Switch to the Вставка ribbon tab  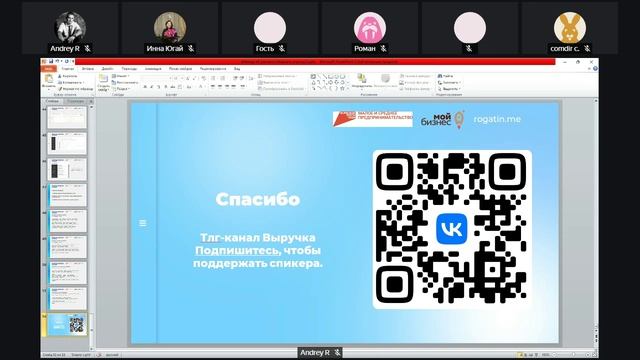click(88, 69)
